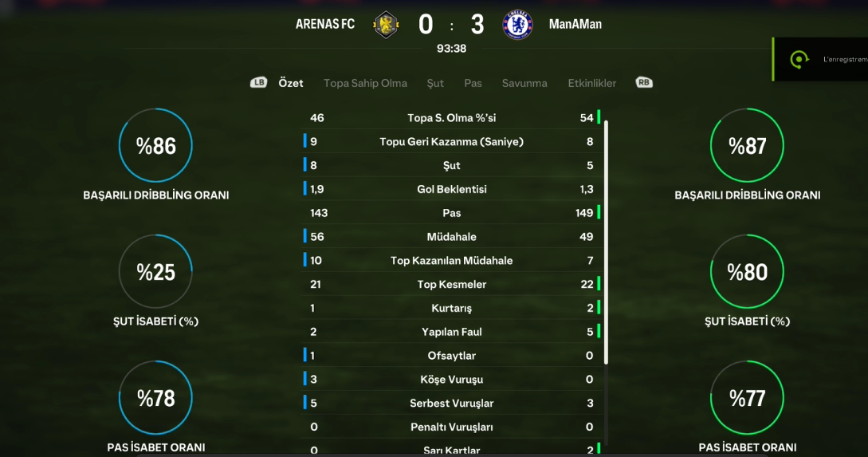Click the right %77 pass accuracy circle
868x457 pixels.
coord(747,398)
